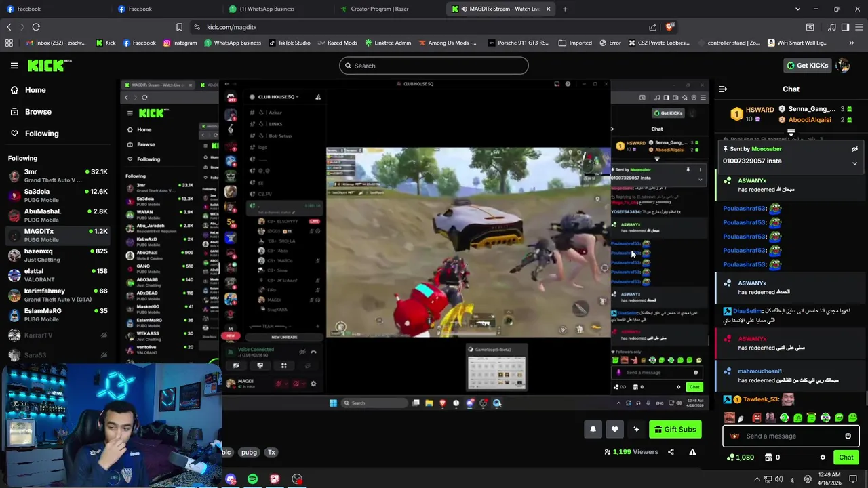Open karimfahmey channel in sidebar
Screen dimensions: 868x488
coord(58,294)
